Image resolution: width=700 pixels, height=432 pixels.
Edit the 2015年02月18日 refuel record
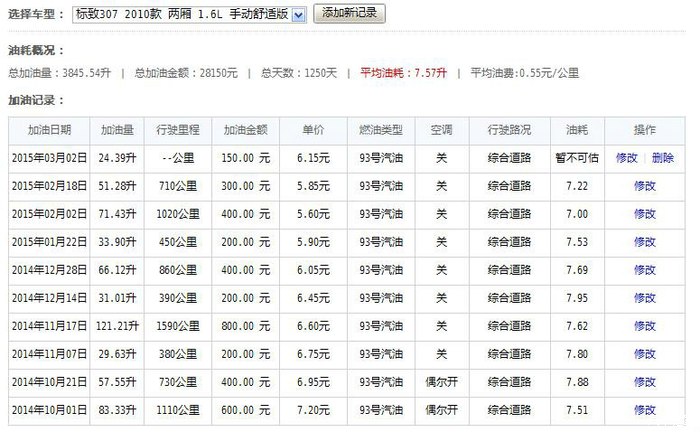pyautogui.click(x=644, y=186)
